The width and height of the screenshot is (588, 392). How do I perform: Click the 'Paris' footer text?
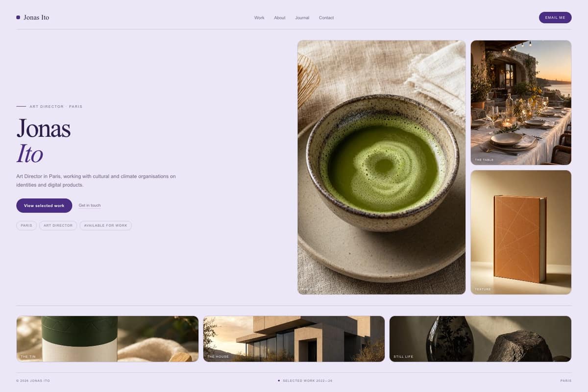click(566, 381)
